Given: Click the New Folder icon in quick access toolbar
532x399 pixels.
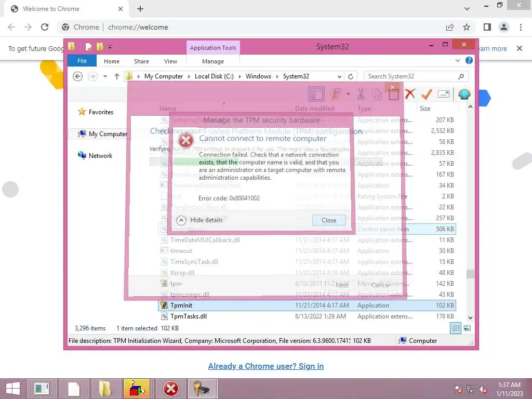Looking at the screenshot, I should (100, 47).
